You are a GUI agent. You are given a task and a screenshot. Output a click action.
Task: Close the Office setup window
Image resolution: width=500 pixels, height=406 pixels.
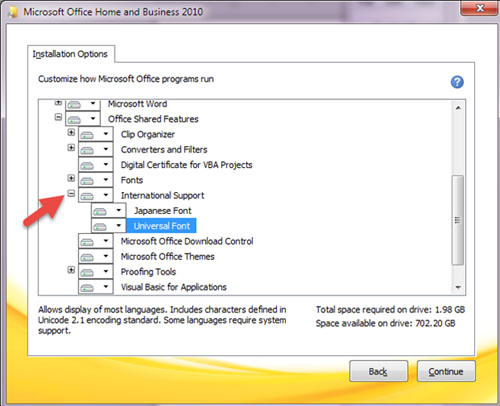tap(479, 8)
